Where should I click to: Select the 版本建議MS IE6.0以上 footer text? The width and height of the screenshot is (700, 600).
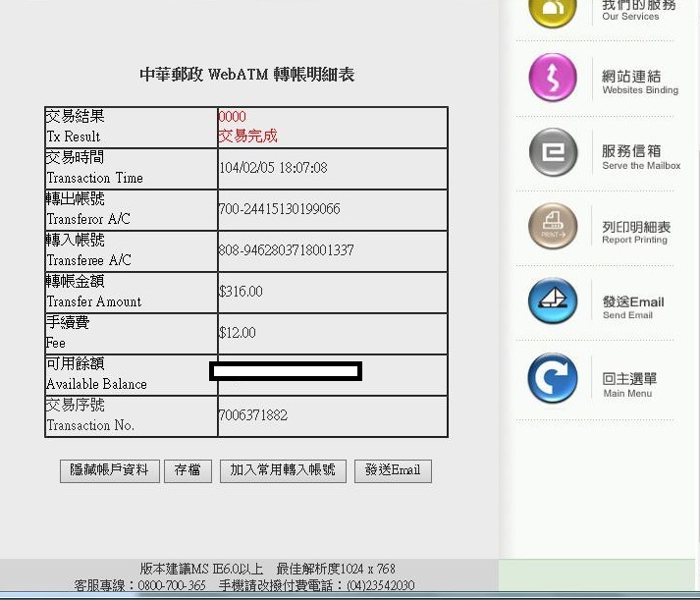[201, 569]
